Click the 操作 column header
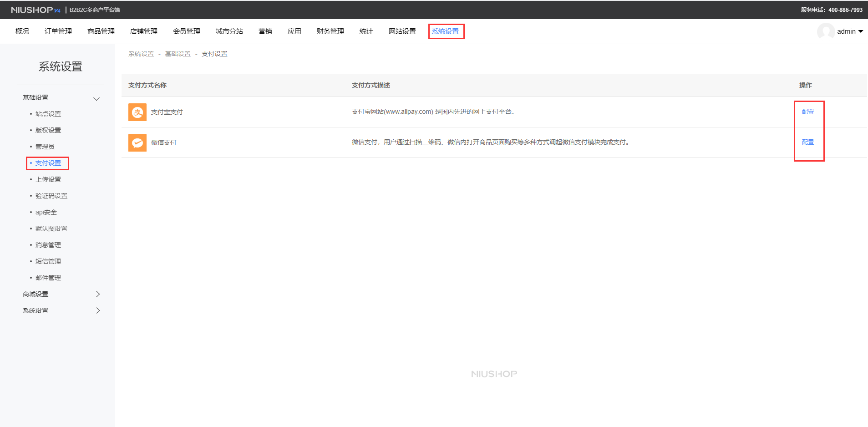Screen dimensions: 868x427 pos(806,85)
